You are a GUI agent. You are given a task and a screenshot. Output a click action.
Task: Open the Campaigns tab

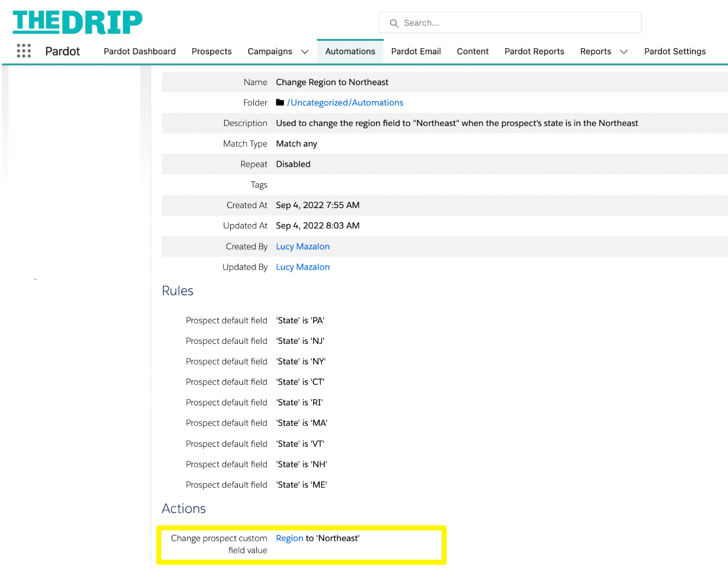coord(270,51)
